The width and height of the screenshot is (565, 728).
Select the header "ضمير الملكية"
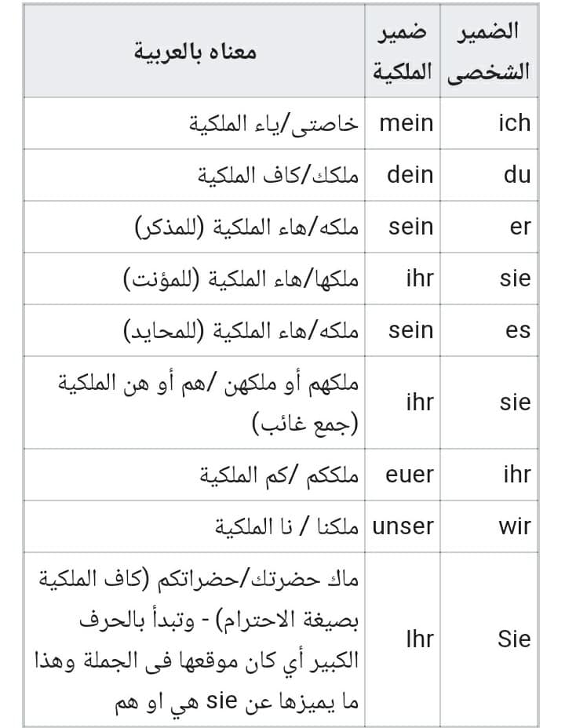403,51
